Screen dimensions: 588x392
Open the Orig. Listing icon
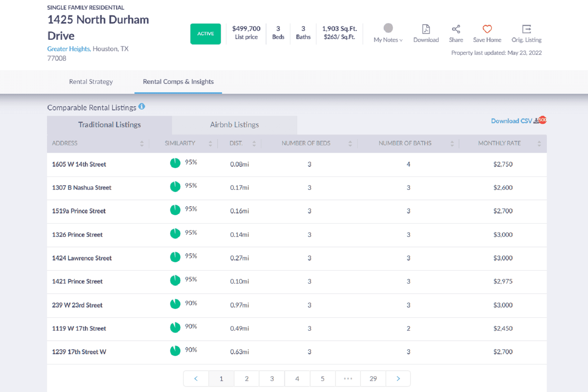point(526,29)
